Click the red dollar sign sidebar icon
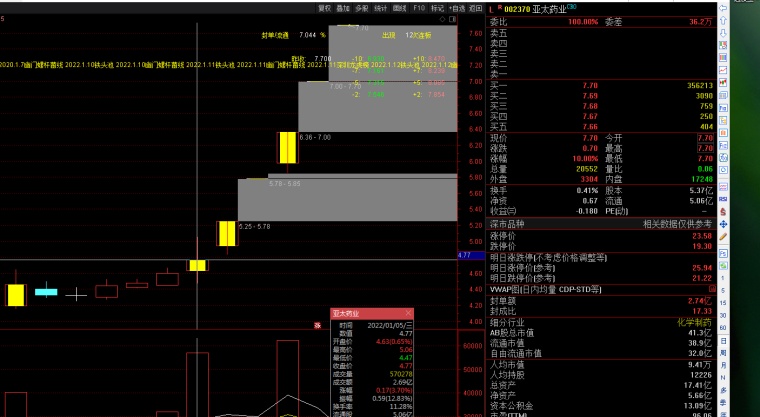 pyautogui.click(x=723, y=212)
